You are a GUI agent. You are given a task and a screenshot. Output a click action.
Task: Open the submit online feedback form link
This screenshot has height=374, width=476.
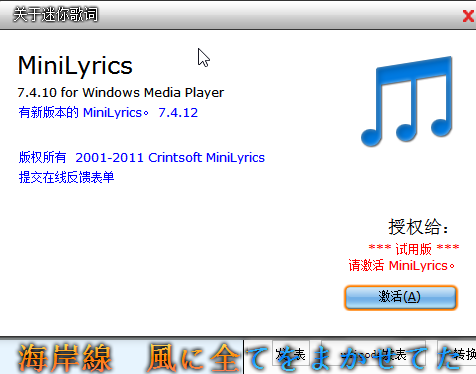66,177
